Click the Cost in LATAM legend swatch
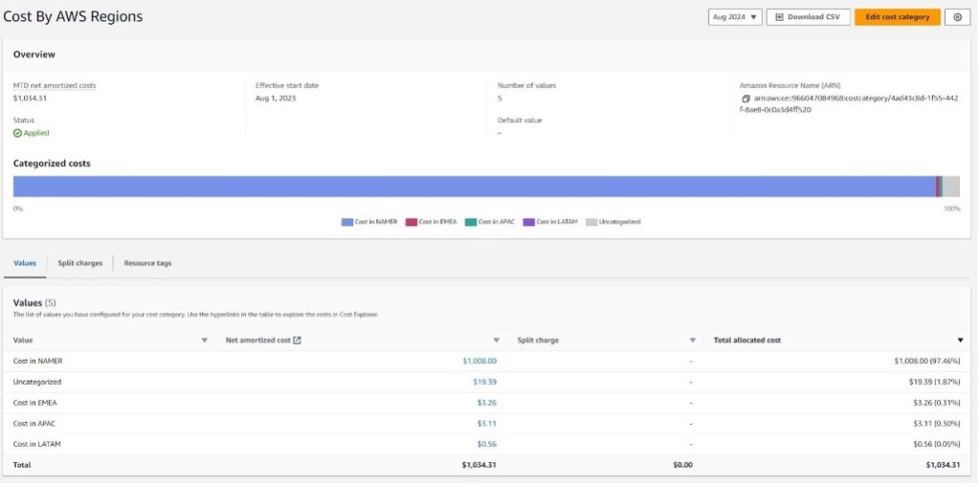The width and height of the screenshot is (980, 487). 528,222
